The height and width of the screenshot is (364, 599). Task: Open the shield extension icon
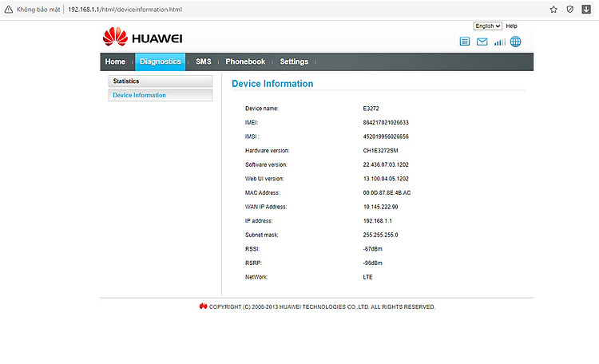coord(570,10)
